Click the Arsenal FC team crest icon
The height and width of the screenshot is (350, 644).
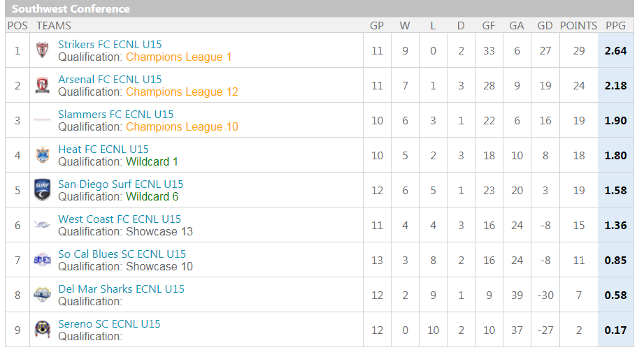[42, 85]
